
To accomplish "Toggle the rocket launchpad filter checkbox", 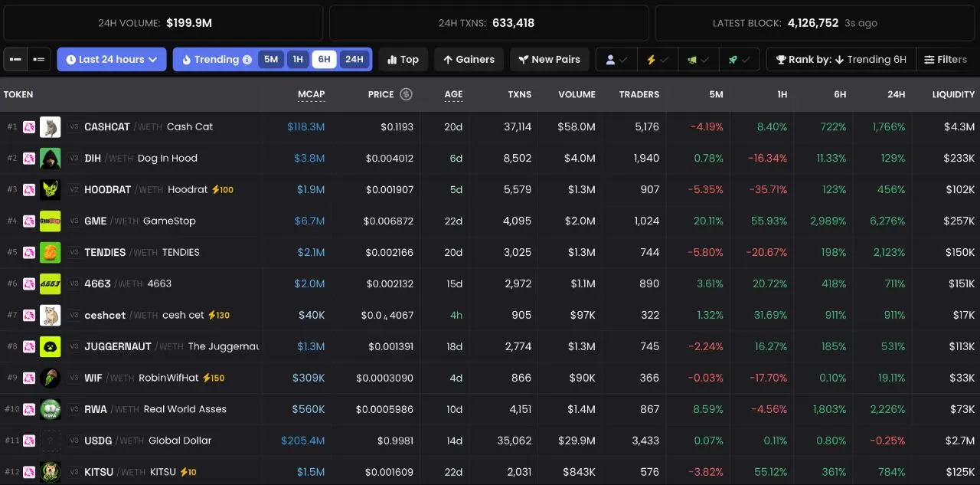I will click(x=739, y=59).
